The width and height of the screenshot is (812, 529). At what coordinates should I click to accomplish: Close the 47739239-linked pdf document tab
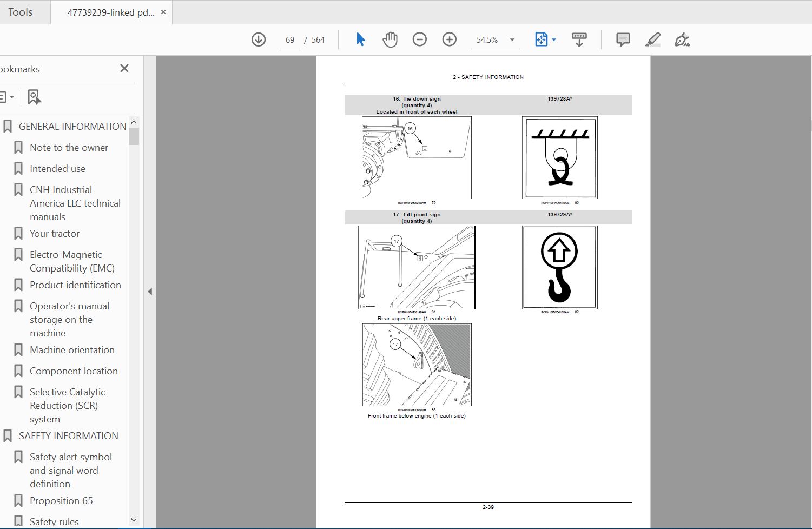tap(163, 12)
